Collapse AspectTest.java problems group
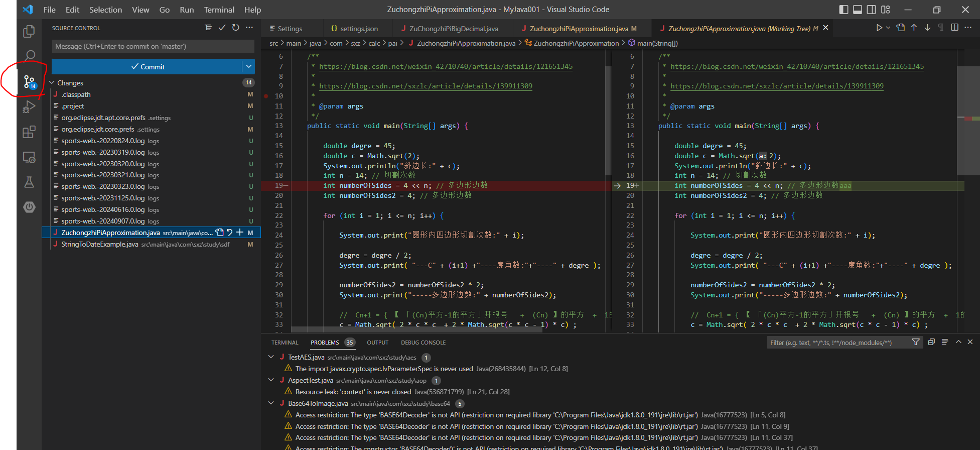This screenshot has width=980, height=450. tap(271, 380)
